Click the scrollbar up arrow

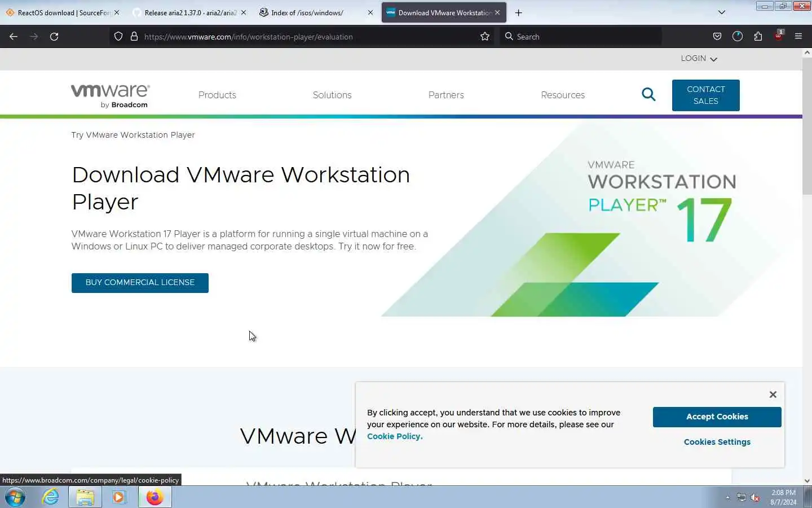pos(807,52)
